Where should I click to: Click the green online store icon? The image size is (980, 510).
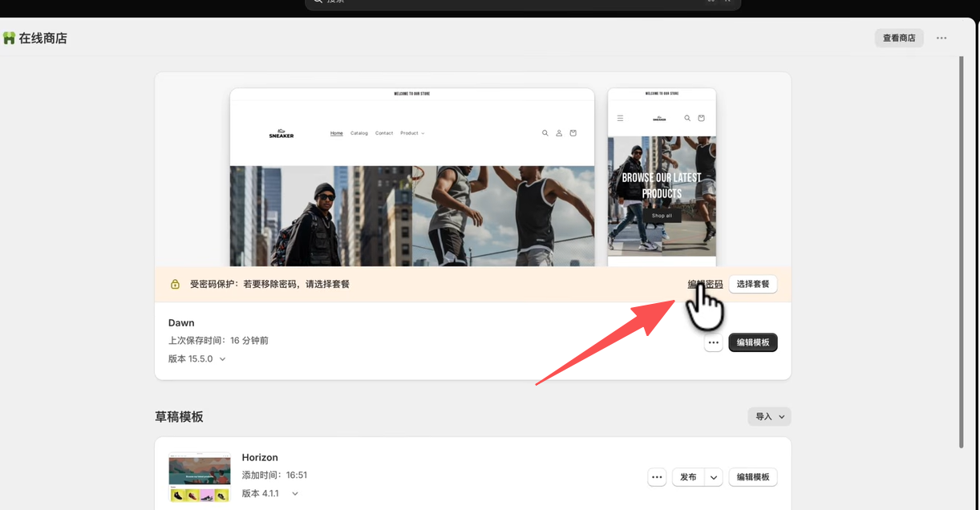coord(9,38)
